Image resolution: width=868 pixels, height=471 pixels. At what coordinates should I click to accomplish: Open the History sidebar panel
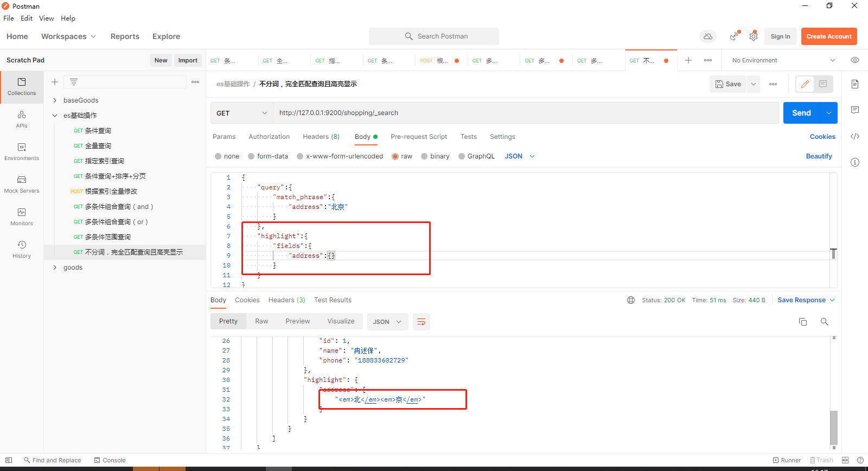point(22,250)
